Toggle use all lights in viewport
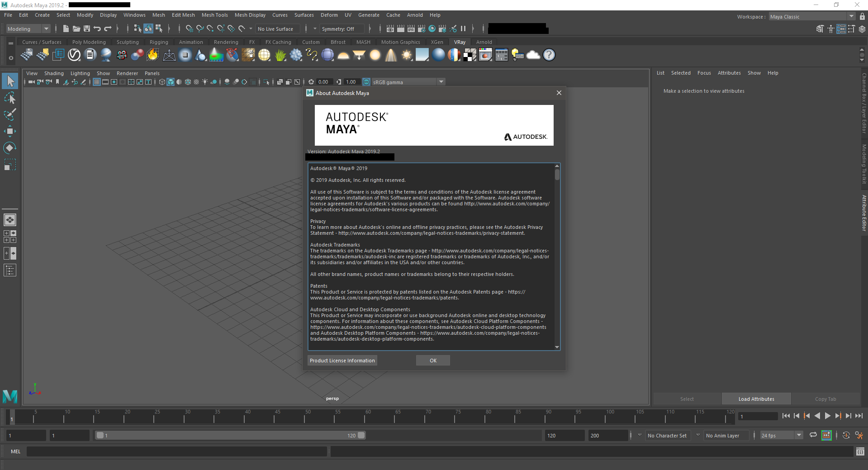The image size is (868, 470). (205, 82)
